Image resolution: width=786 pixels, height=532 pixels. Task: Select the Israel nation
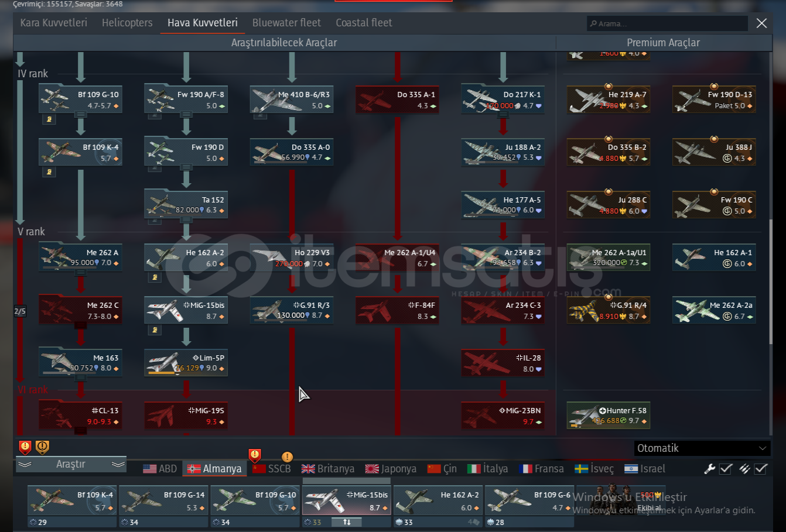coord(645,469)
